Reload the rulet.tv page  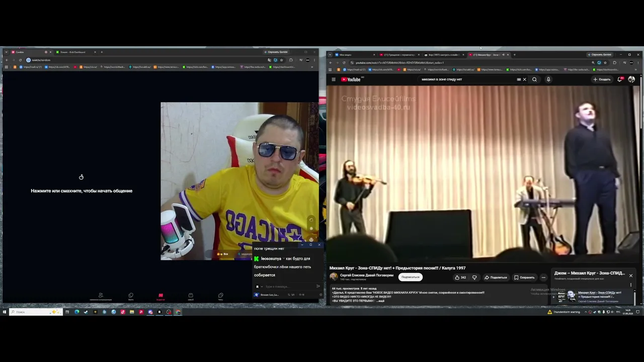click(20, 60)
